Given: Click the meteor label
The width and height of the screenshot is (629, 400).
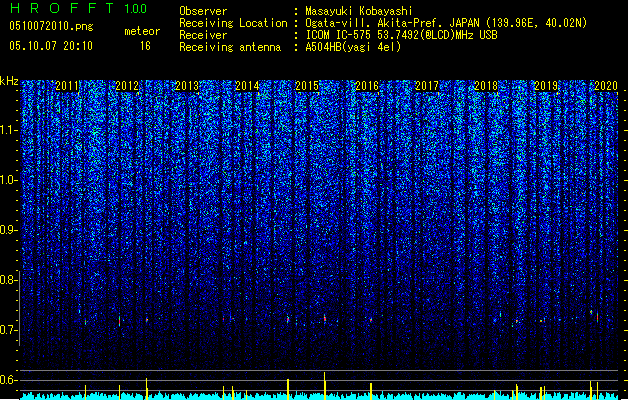Looking at the screenshot, I should 142,31.
